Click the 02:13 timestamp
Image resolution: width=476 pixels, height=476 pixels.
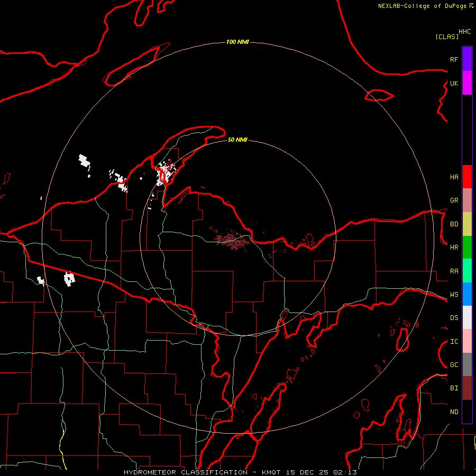344,472
